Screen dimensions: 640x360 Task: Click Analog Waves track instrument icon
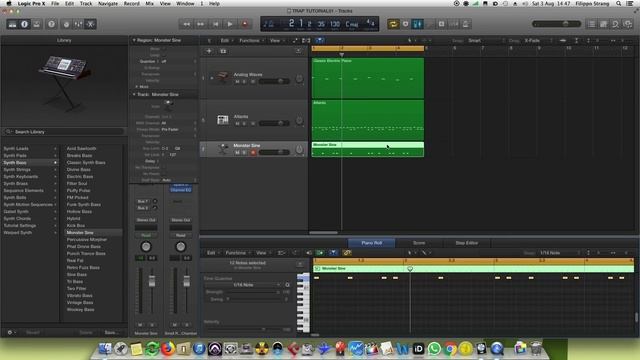(223, 77)
